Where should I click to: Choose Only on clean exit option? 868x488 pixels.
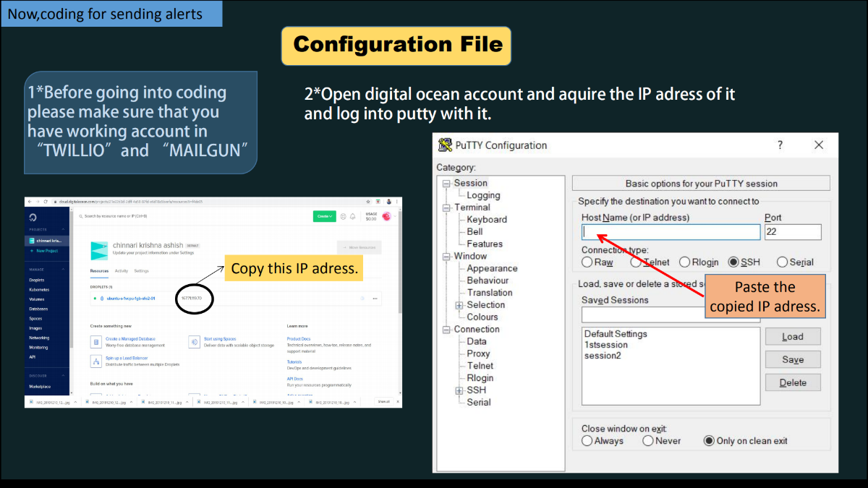pos(709,441)
